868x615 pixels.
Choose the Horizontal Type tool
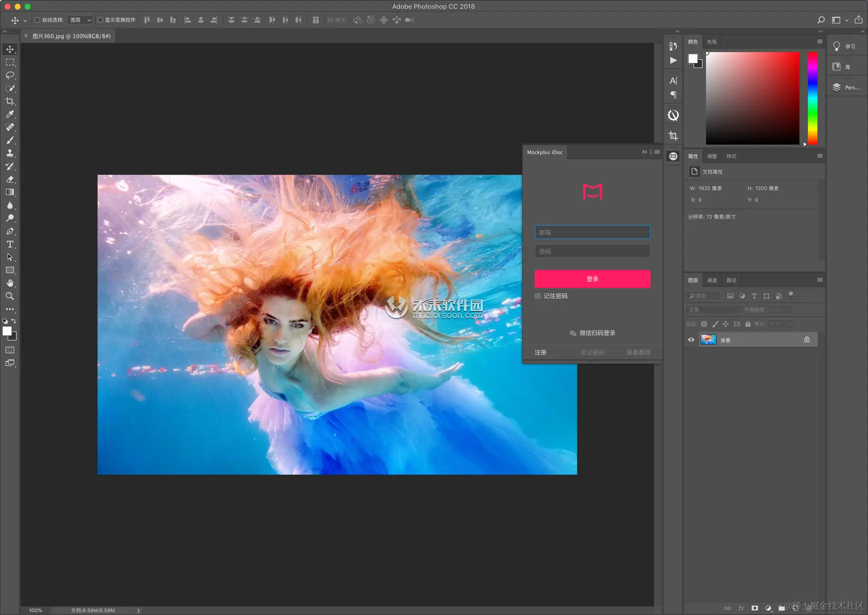tap(10, 244)
